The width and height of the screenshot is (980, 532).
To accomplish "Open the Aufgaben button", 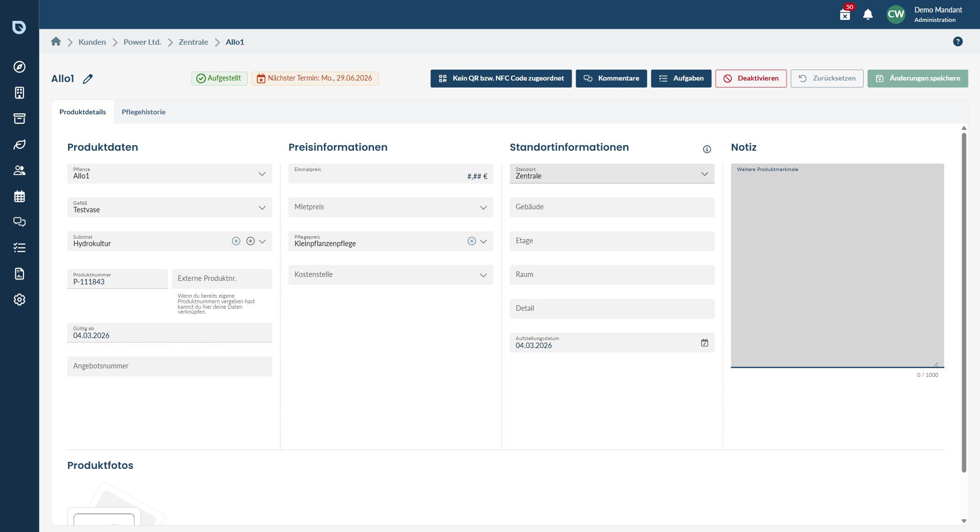I will click(681, 79).
